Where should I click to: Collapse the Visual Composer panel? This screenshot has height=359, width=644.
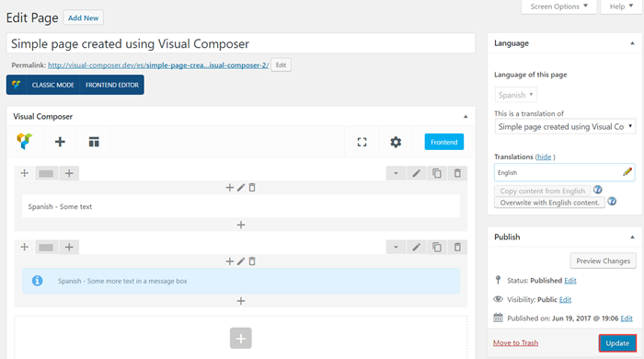(466, 117)
